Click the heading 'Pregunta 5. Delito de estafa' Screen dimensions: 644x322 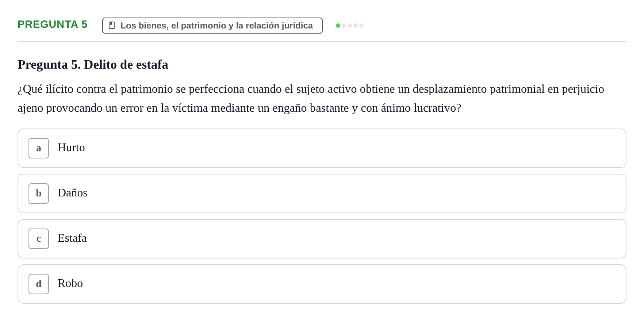(93, 65)
